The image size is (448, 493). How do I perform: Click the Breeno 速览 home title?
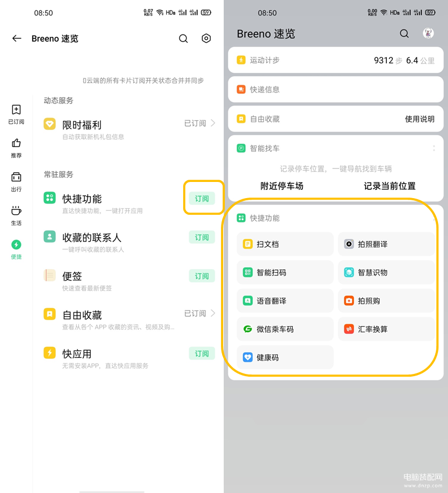point(266,33)
